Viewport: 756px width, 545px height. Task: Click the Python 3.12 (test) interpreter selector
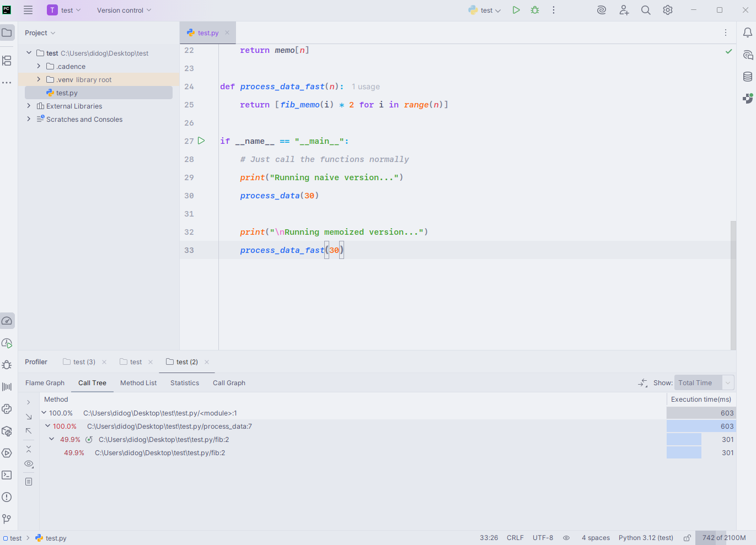(646, 538)
